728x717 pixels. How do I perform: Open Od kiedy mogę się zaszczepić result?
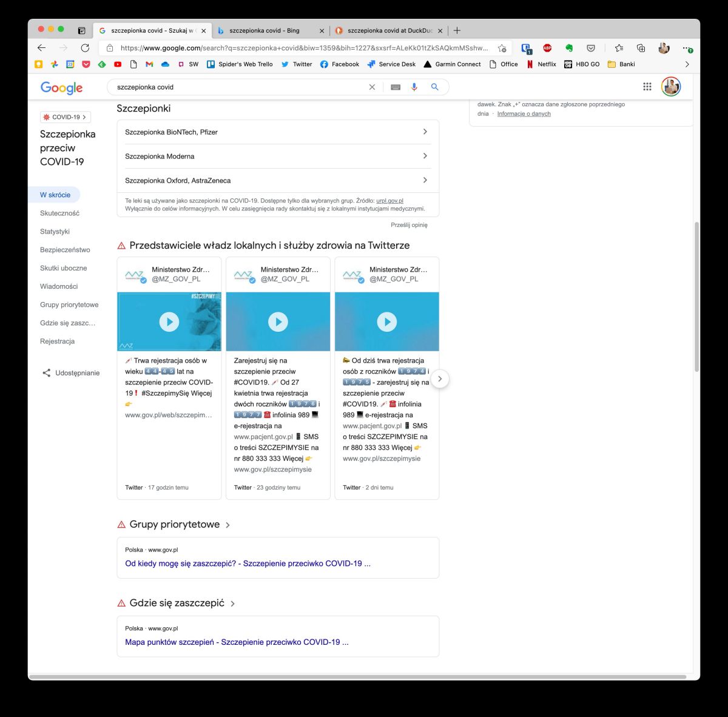pos(248,564)
